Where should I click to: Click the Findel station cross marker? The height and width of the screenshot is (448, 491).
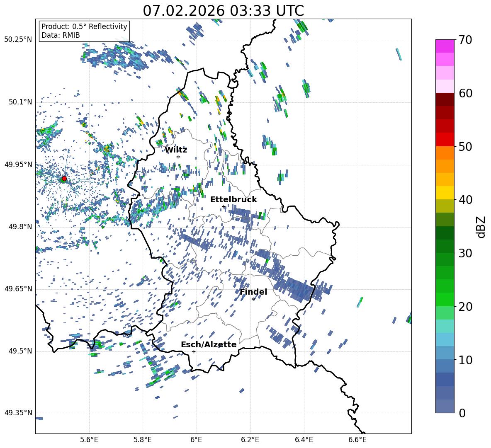(x=253, y=299)
